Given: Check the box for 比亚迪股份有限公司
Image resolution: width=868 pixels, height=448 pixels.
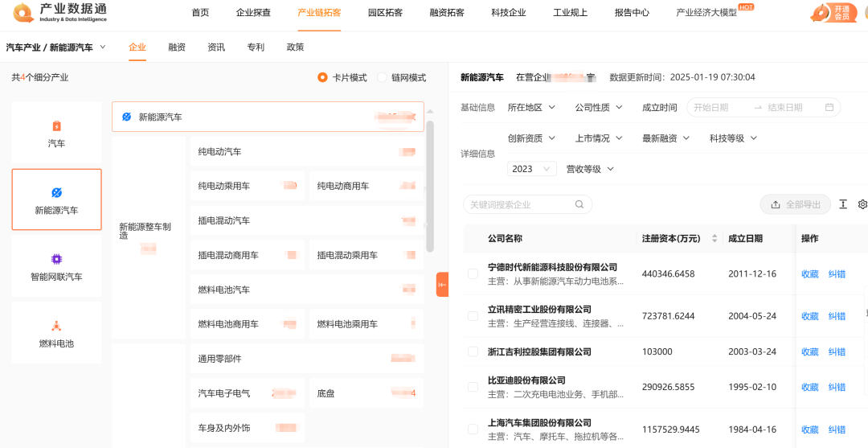Looking at the screenshot, I should click(x=473, y=387).
